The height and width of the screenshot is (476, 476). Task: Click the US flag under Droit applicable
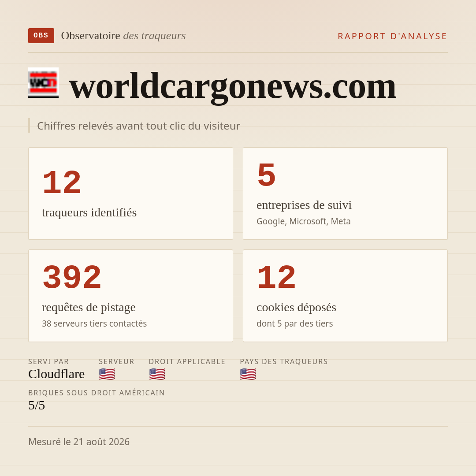pos(157,374)
